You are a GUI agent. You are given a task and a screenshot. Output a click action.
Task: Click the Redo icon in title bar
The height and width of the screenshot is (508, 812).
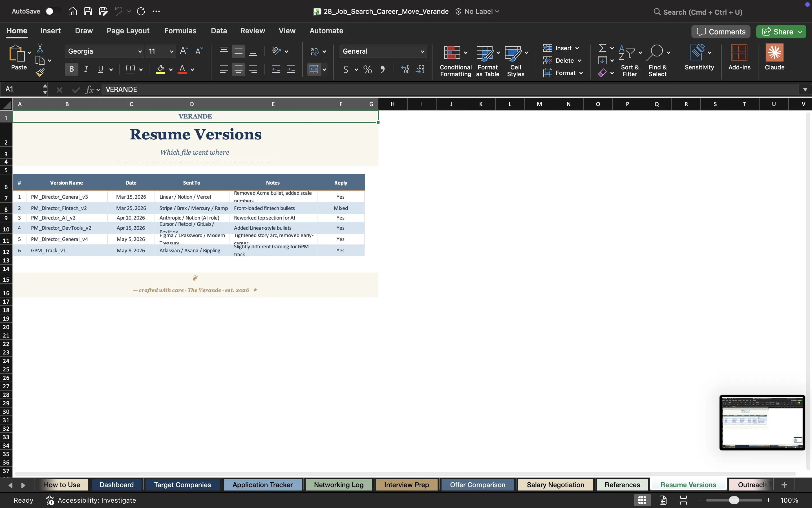pos(141,11)
